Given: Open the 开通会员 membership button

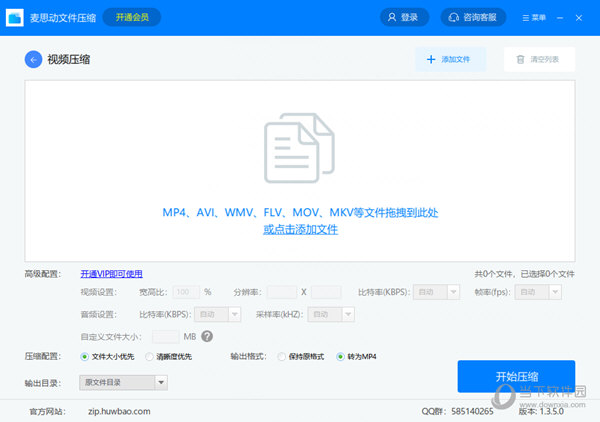Looking at the screenshot, I should click(132, 17).
